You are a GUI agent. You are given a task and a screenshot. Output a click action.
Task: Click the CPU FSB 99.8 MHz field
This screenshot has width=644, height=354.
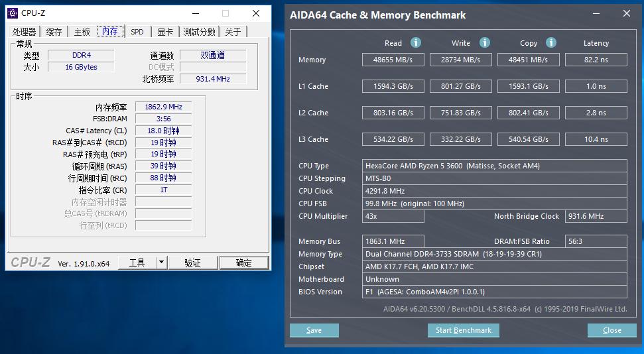point(495,204)
